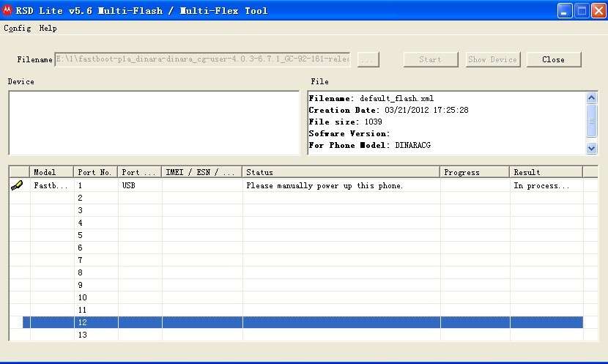608x364 pixels.
Task: Click the Progress column header
Action: tap(474, 172)
